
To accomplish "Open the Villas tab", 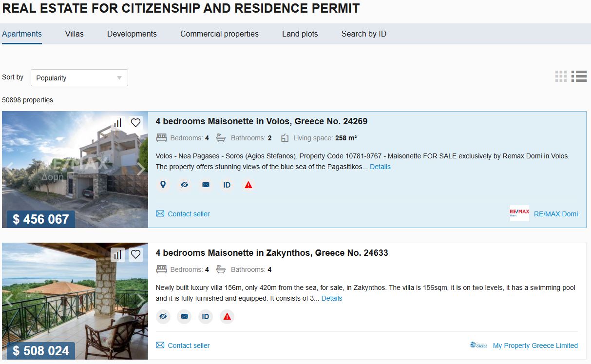I will coord(75,34).
